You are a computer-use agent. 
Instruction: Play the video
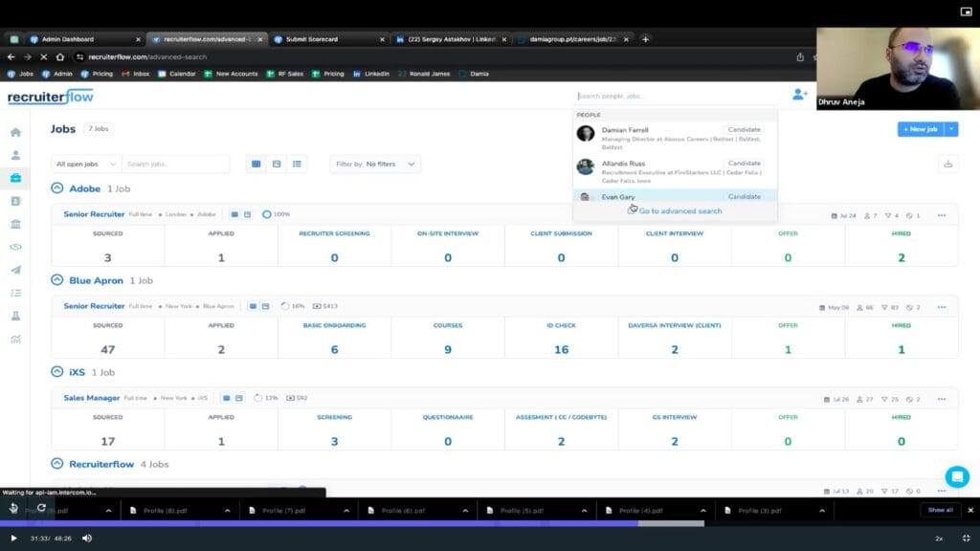[x=13, y=538]
